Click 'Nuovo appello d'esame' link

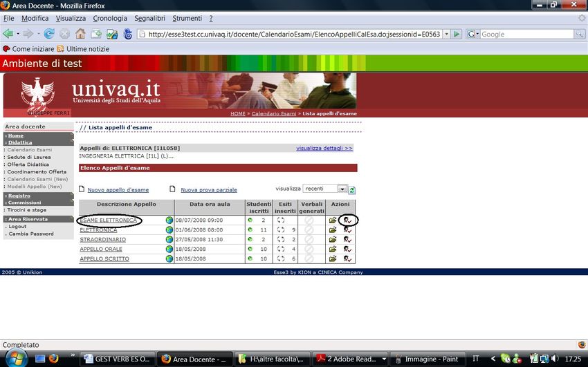pos(118,190)
